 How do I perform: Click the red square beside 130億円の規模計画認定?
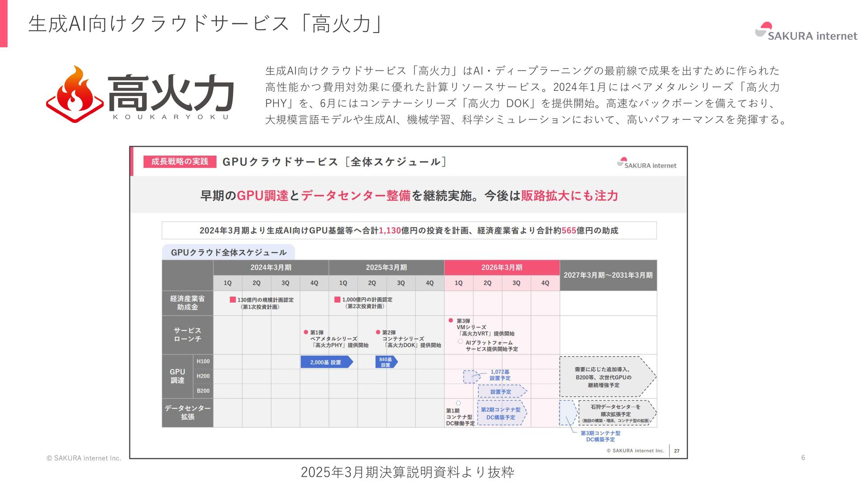[233, 300]
